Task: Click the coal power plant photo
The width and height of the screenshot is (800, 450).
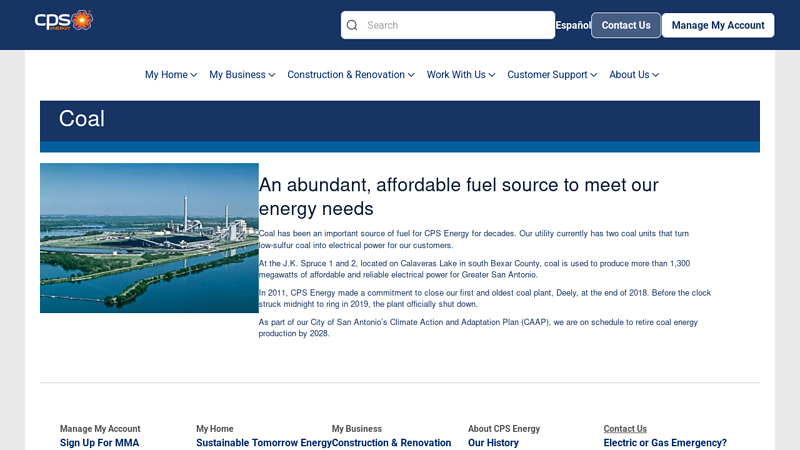Action: pos(149,238)
